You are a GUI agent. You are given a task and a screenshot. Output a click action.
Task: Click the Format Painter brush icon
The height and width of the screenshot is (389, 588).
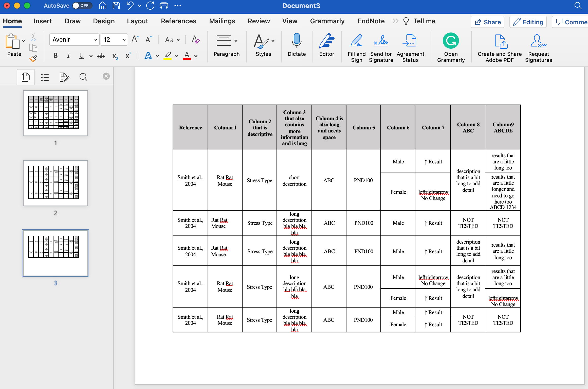(x=33, y=59)
